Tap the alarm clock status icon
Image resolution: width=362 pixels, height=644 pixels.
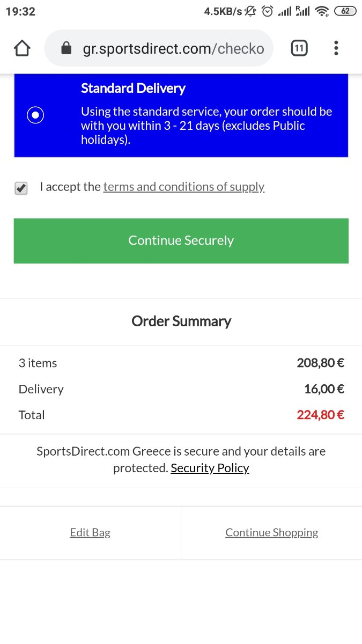(x=267, y=11)
